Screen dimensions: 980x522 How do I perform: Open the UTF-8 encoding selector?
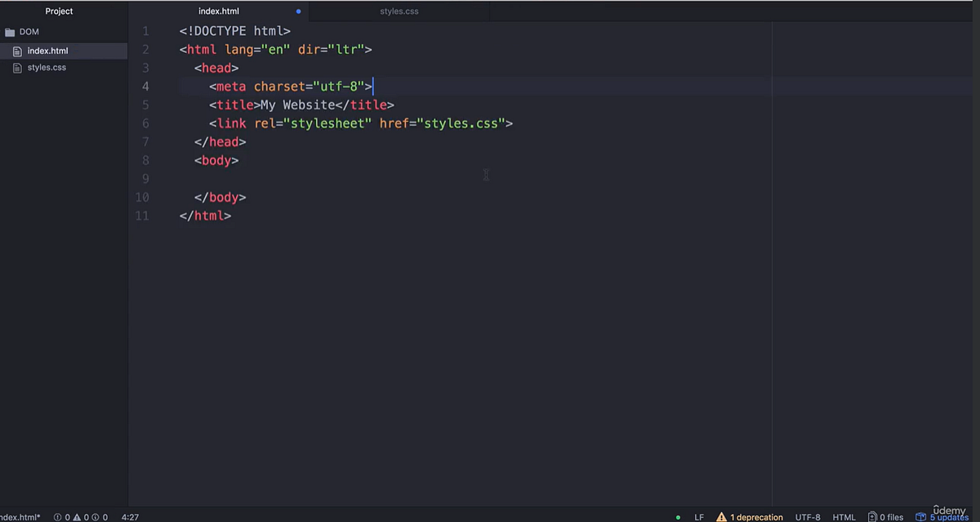pyautogui.click(x=807, y=517)
